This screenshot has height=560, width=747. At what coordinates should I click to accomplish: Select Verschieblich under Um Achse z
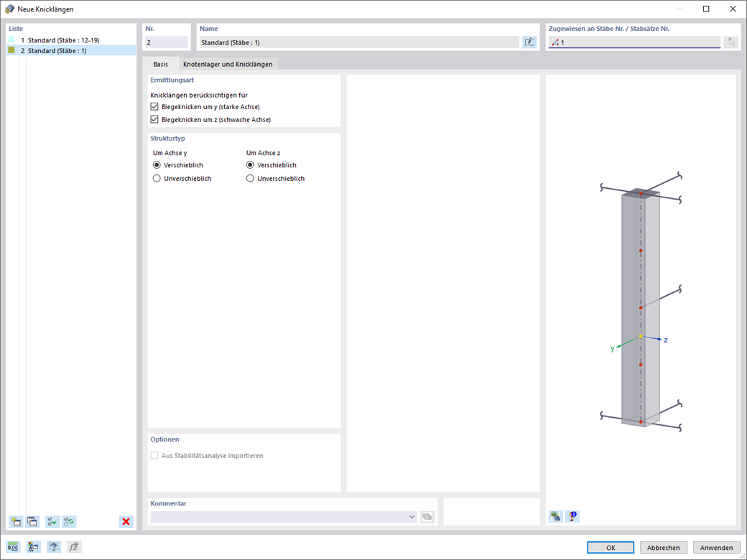[x=250, y=165]
